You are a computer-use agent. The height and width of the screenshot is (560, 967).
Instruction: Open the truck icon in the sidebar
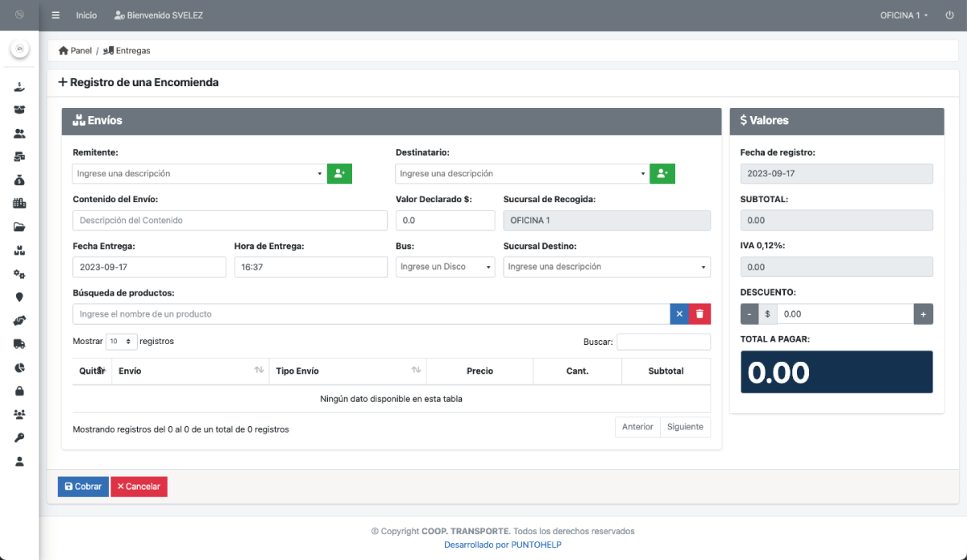tap(19, 344)
